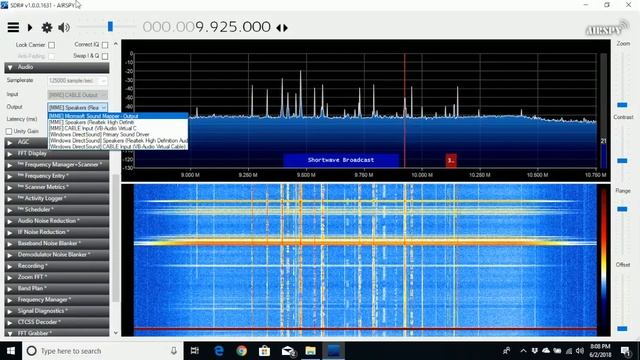Collapse the FFT Grabber panel

click(x=57, y=333)
